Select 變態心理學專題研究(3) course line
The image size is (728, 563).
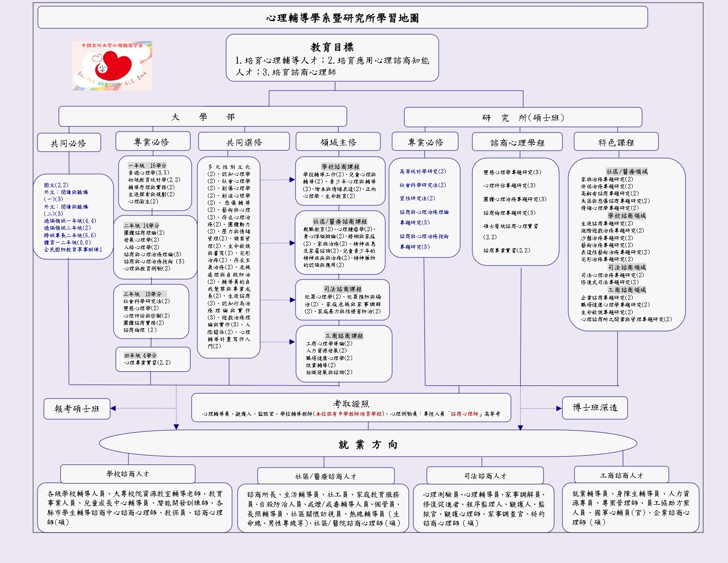coord(512,172)
